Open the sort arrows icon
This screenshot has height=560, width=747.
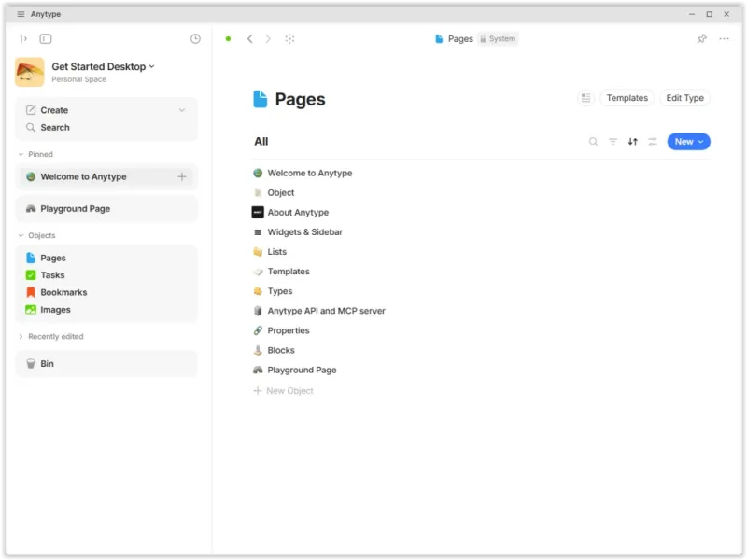coord(633,142)
